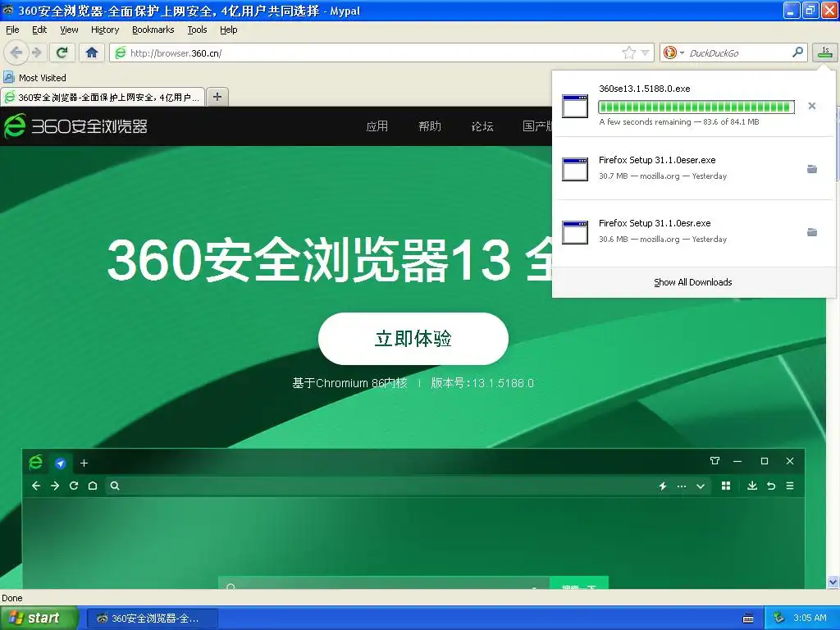Open the Edit menu
Image resolution: width=840 pixels, height=630 pixels.
click(39, 30)
